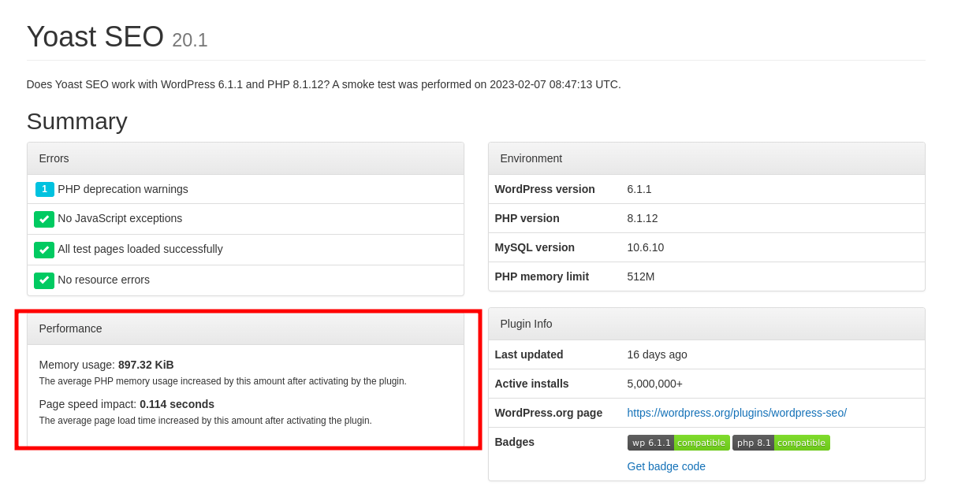The width and height of the screenshot is (980, 486).
Task: Click the average page load time description
Action: tap(206, 421)
